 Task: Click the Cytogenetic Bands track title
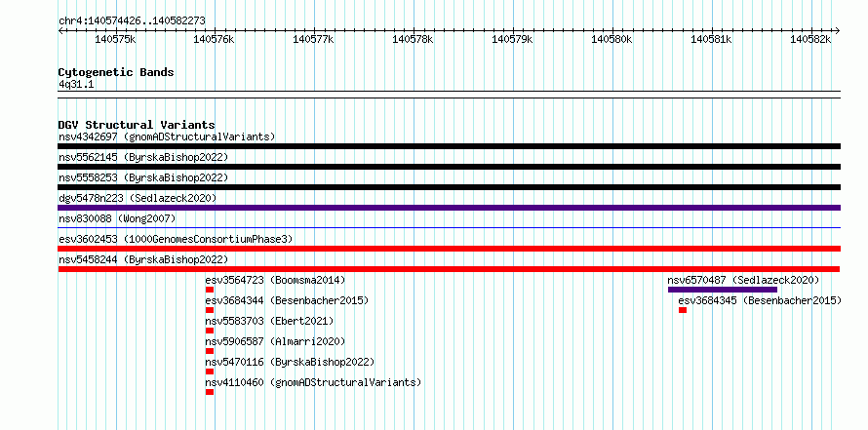point(116,72)
